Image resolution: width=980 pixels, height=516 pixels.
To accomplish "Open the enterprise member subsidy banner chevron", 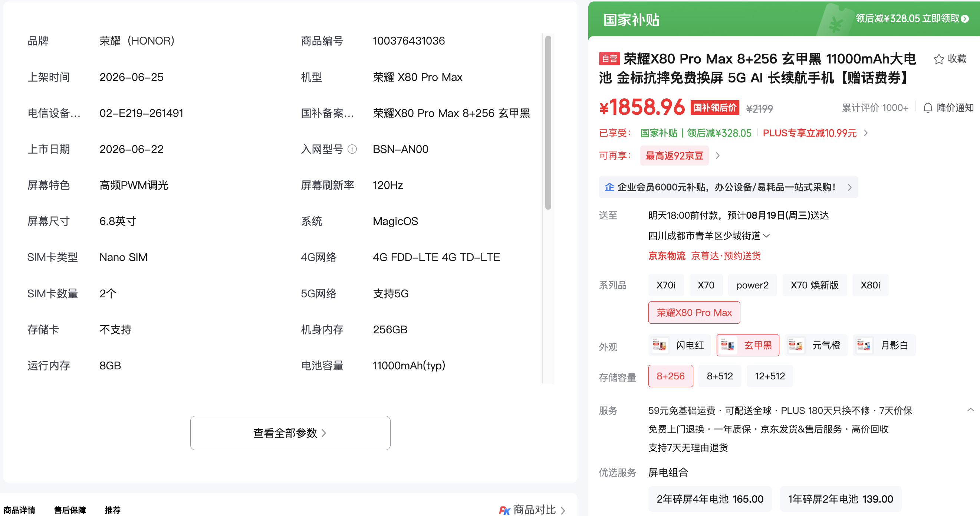I will pos(849,187).
